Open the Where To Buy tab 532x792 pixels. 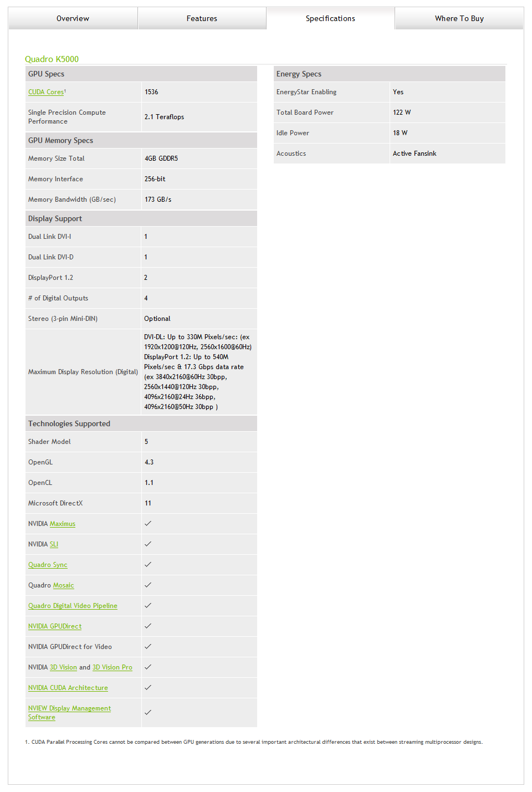[x=459, y=18]
